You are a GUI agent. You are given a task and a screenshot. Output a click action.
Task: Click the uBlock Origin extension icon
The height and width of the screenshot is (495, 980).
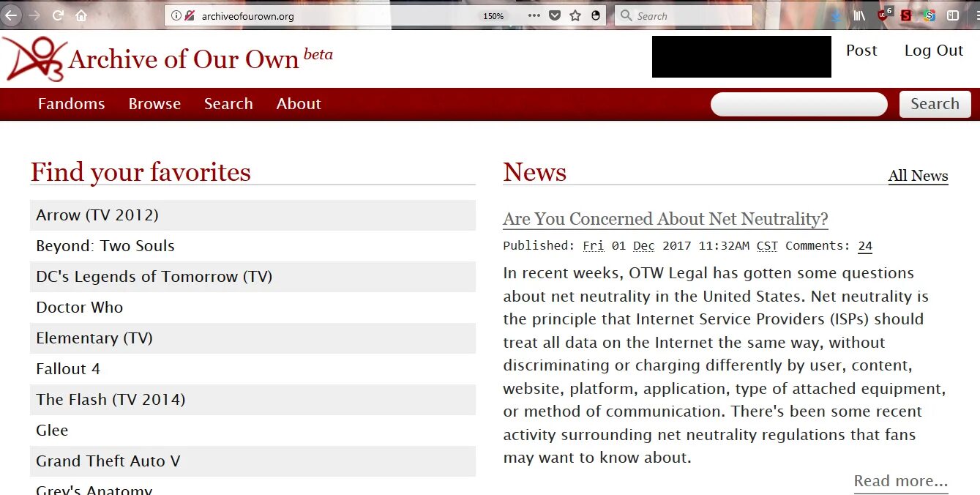[884, 14]
